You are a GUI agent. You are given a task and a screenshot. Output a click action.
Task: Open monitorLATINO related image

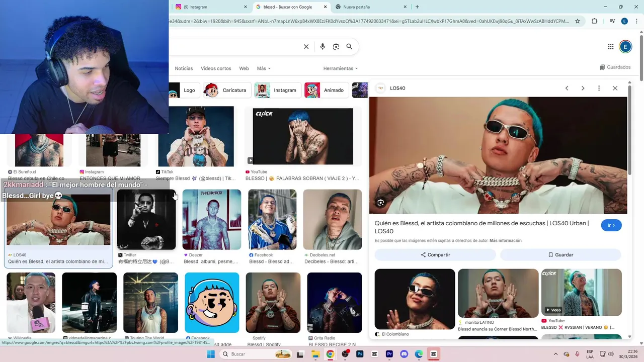pyautogui.click(x=498, y=293)
